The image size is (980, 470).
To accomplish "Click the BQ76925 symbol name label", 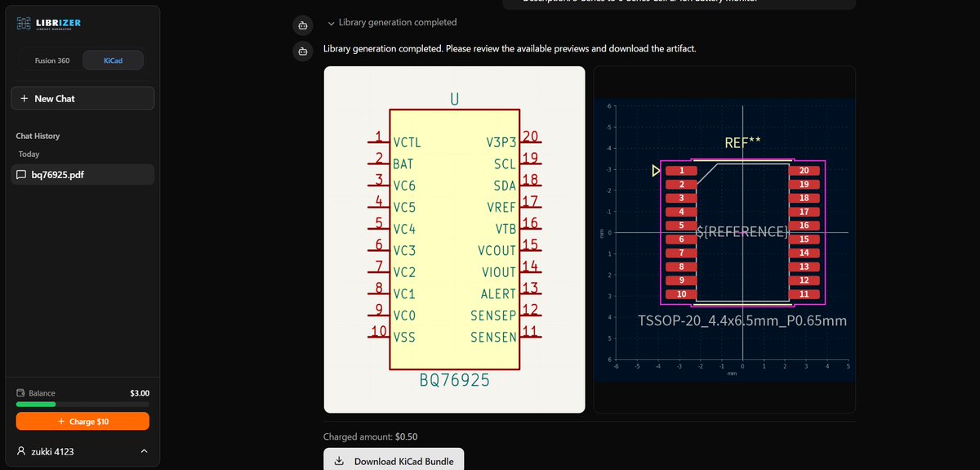I will point(455,381).
